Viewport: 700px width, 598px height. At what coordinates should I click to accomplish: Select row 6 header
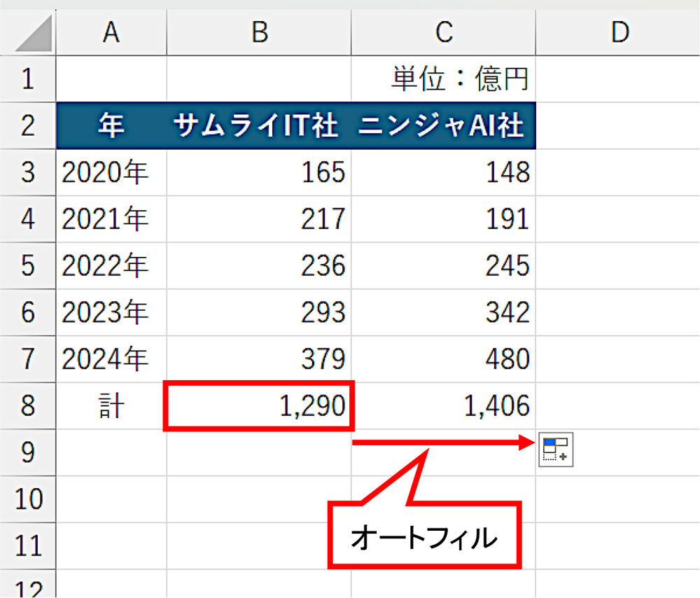pyautogui.click(x=28, y=312)
